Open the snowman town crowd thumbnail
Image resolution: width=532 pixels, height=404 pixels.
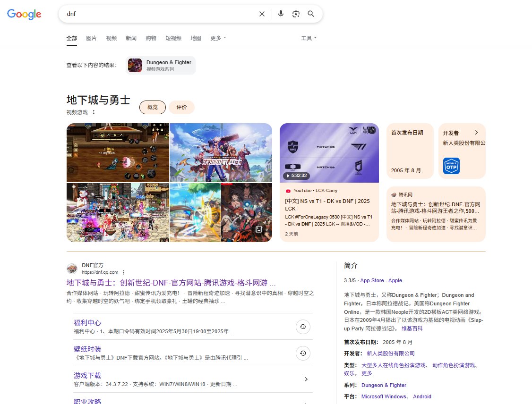[x=118, y=212]
